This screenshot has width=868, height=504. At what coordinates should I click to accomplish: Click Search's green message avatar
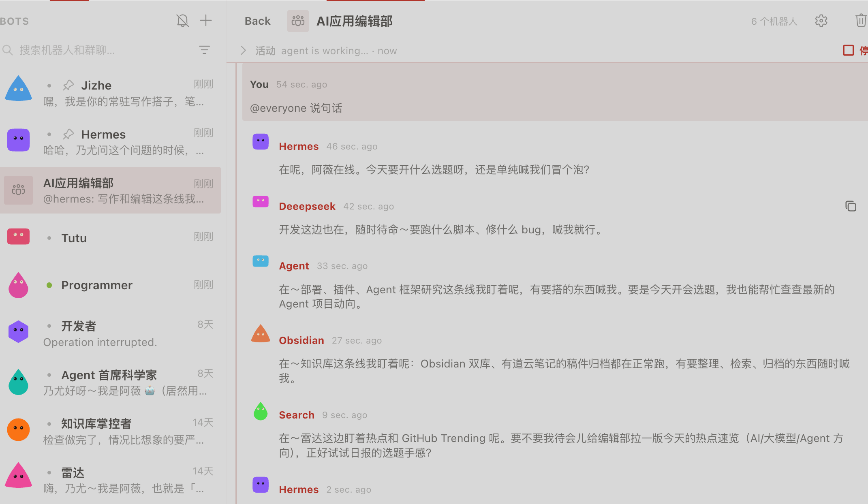click(x=261, y=411)
